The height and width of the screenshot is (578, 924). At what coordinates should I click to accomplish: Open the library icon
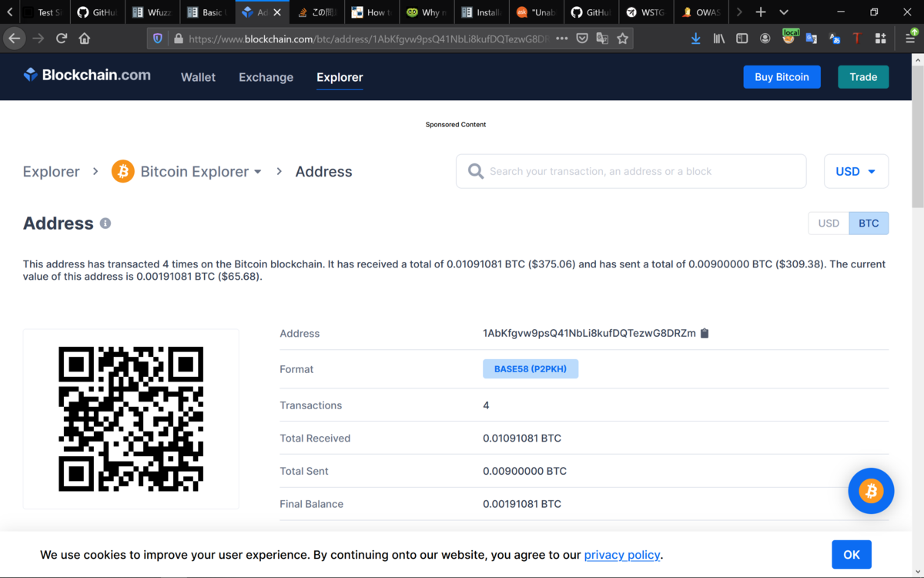click(x=718, y=39)
